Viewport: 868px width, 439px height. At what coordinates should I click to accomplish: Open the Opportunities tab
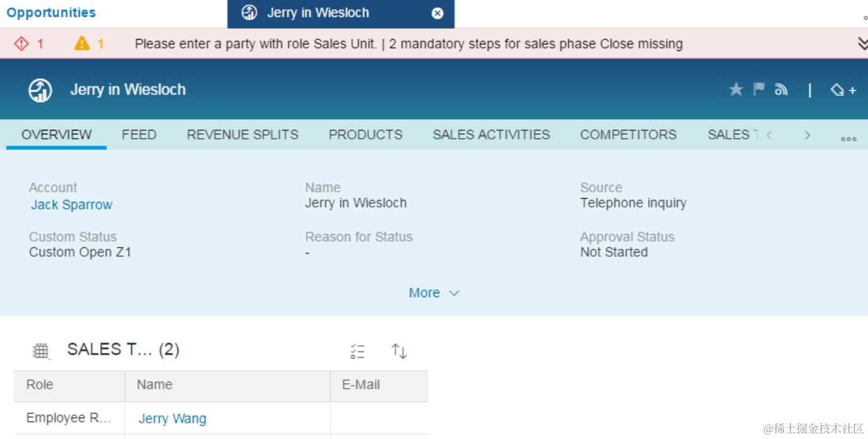click(x=51, y=13)
